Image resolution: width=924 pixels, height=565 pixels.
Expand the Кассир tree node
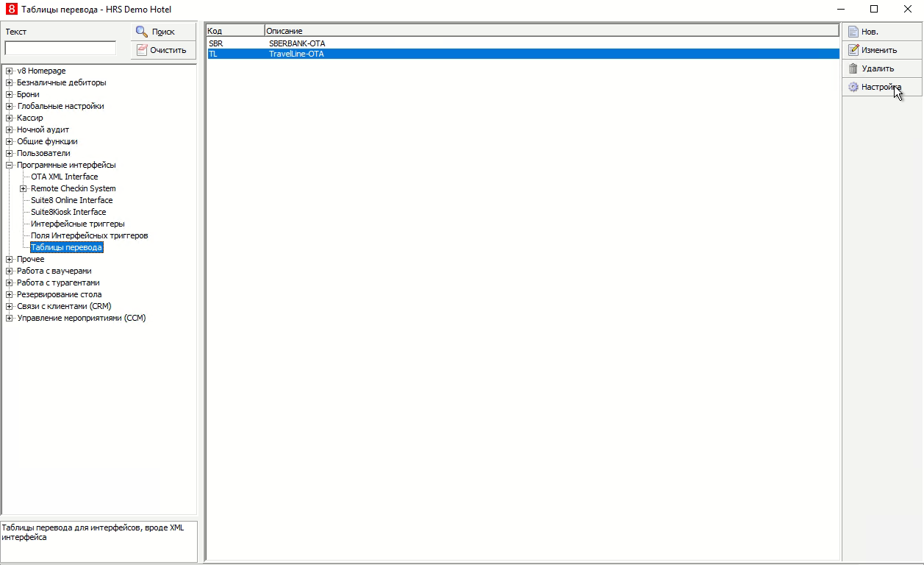10,118
